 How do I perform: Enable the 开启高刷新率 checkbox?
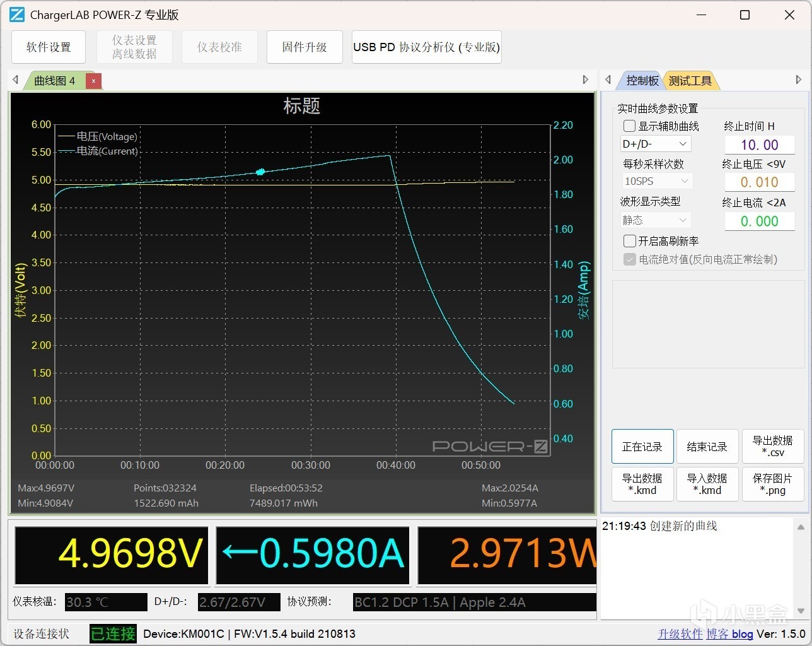pos(629,241)
